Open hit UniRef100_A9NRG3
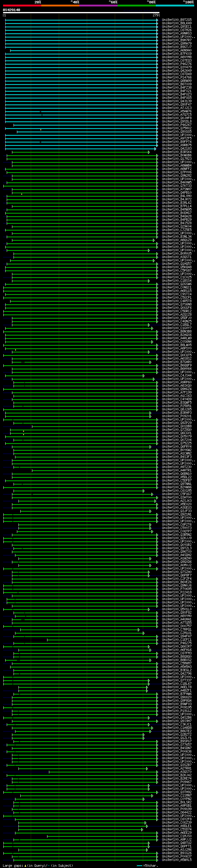Viewport: 197px width, 868px height. [x=177, y=33]
